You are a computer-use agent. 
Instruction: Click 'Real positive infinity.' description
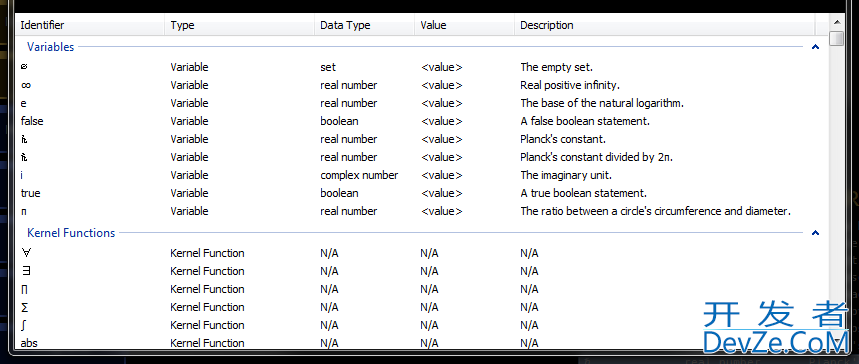(570, 86)
